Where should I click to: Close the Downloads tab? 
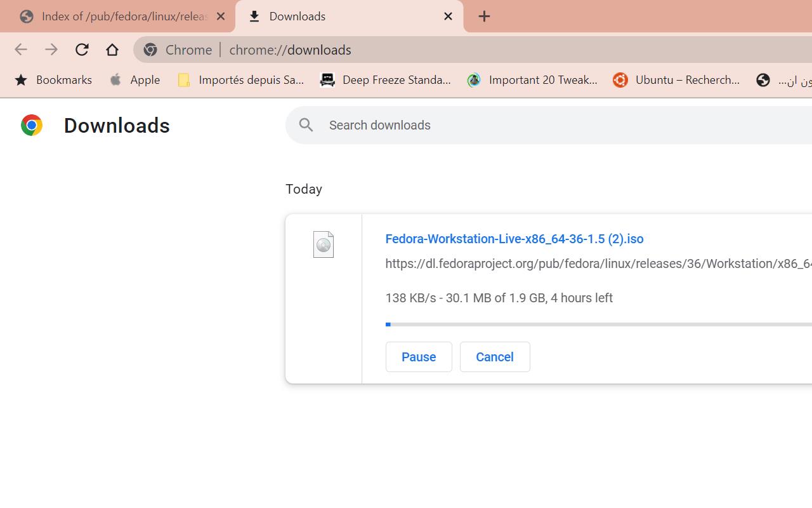tap(448, 17)
